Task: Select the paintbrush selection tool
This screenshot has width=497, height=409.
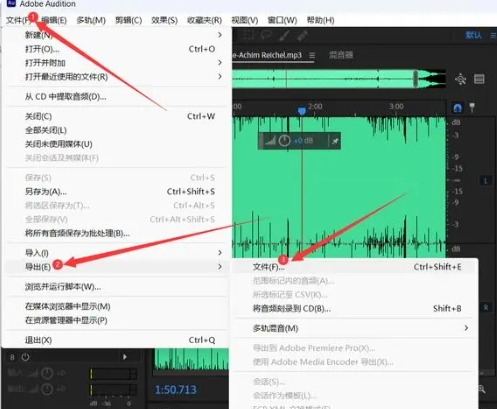Action: point(284,35)
